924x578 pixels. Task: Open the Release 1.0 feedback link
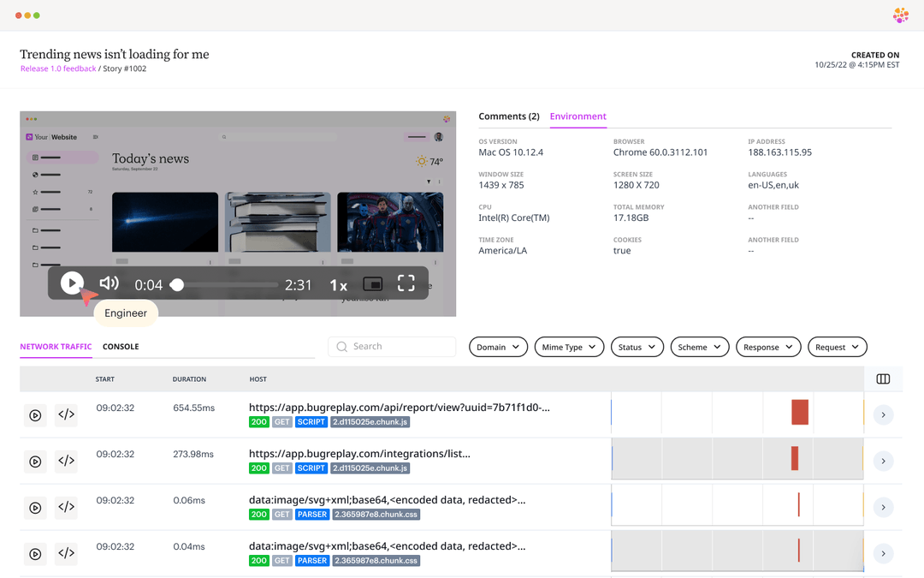coord(57,69)
